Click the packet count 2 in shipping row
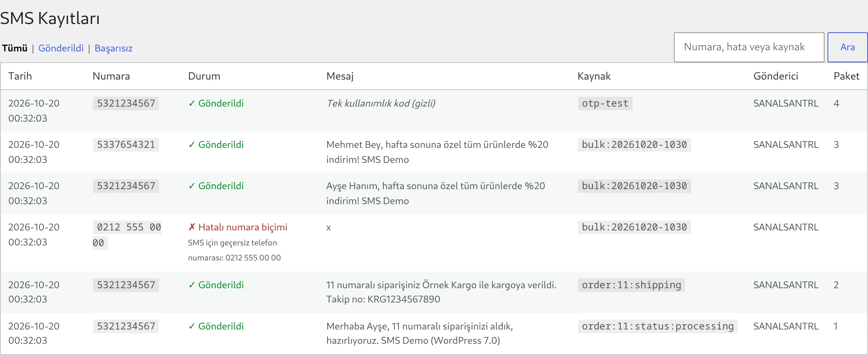The height and width of the screenshot is (355, 868). 836,285
